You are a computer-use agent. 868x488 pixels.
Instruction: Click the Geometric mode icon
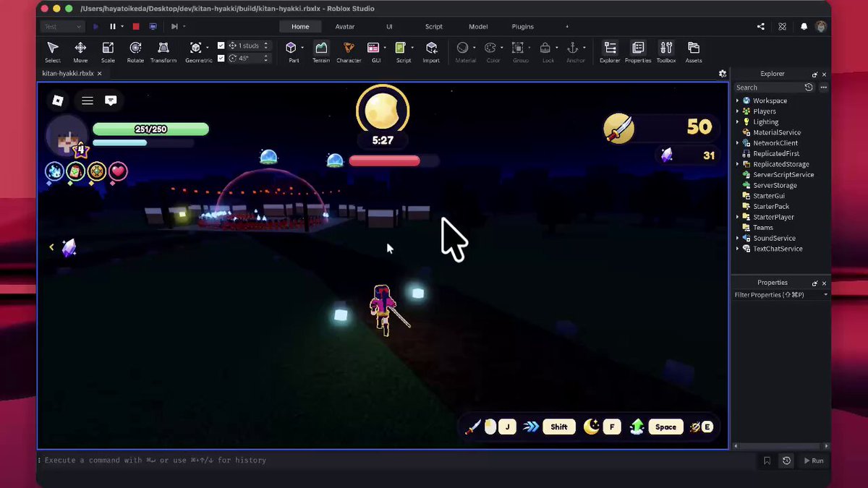pos(196,48)
